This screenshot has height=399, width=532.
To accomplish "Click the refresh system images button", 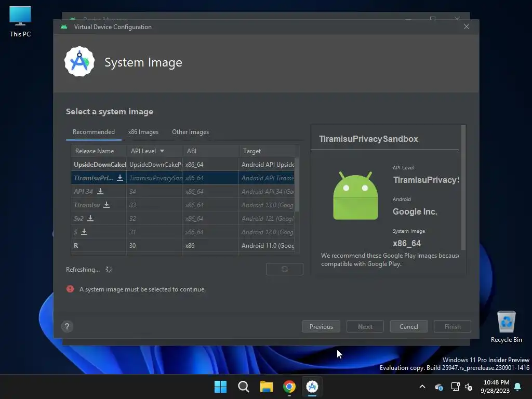I will (x=284, y=269).
